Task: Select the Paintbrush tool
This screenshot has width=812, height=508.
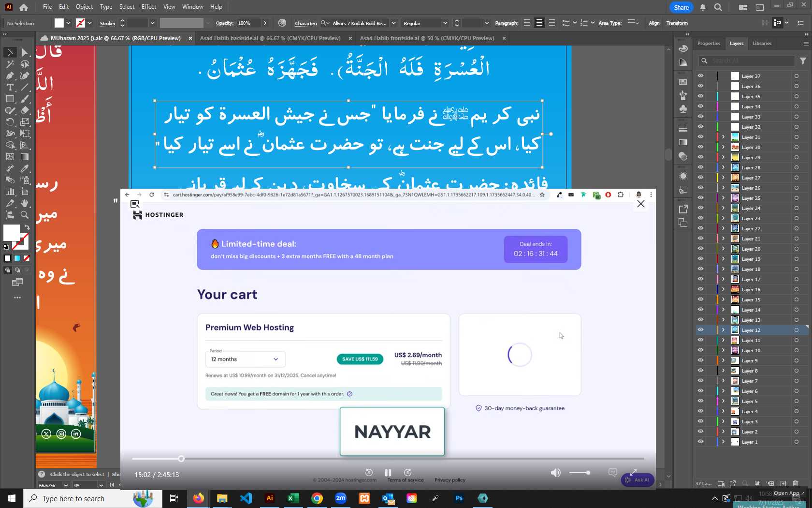Action: coord(25,99)
